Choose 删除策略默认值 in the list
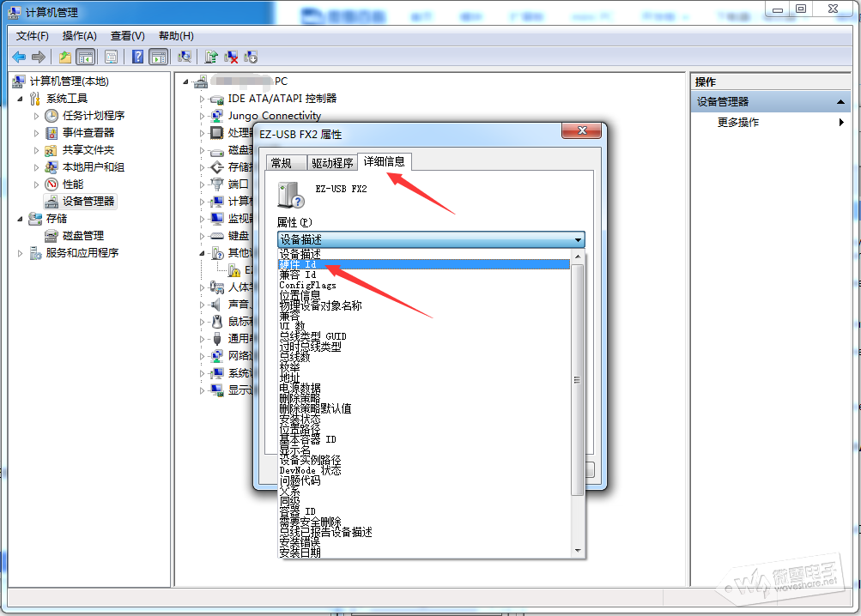This screenshot has width=861, height=616. coord(424,408)
